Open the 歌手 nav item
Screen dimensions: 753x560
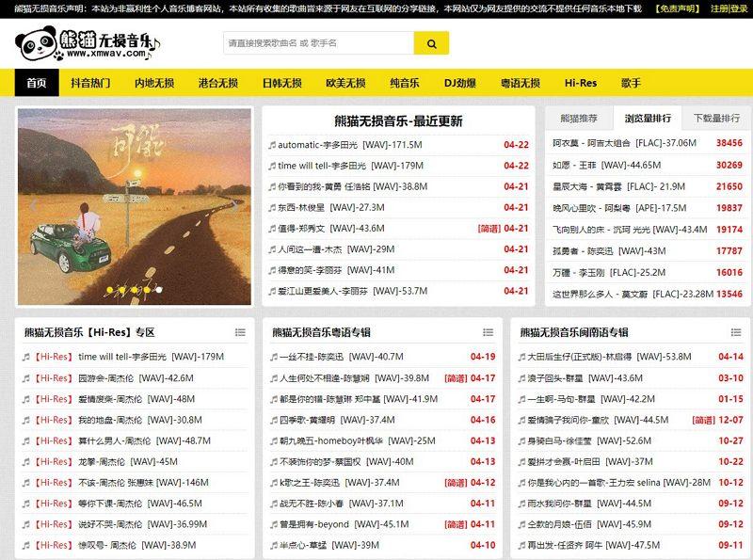pos(631,83)
